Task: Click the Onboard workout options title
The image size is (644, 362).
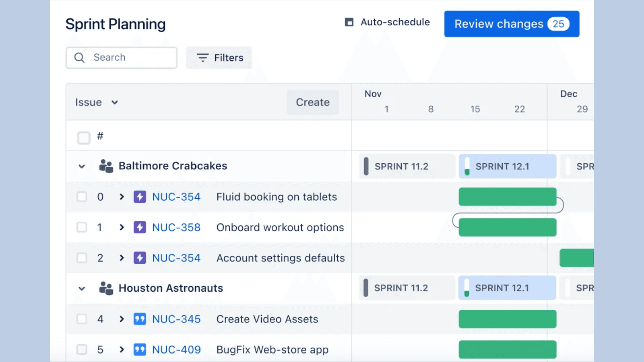Action: point(280,227)
